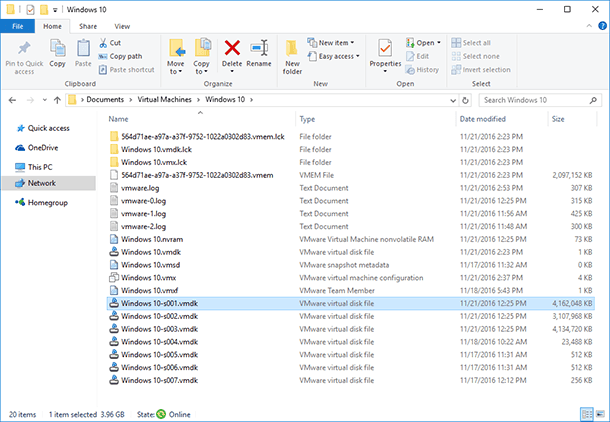Refresh the folder view
610x422 pixels.
[465, 100]
